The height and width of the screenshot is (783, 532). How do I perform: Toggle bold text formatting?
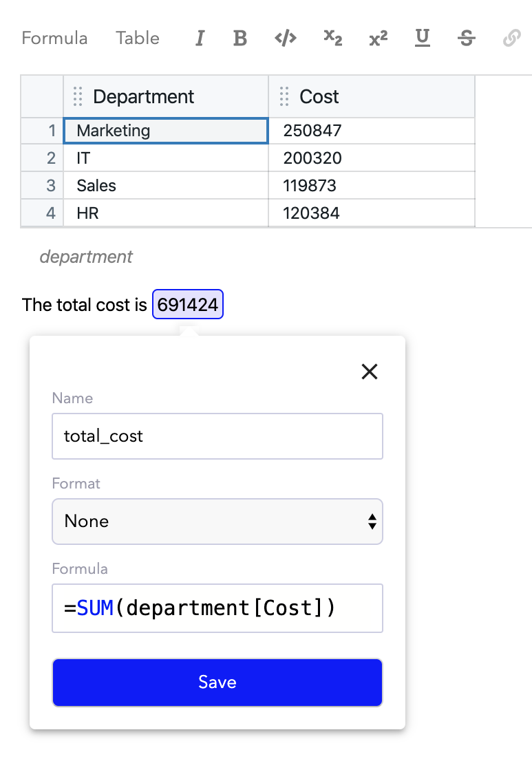pyautogui.click(x=240, y=39)
